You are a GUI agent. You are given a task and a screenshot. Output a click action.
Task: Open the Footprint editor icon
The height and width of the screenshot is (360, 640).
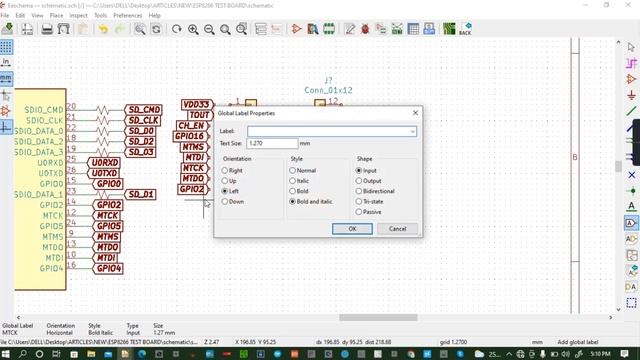[329, 29]
